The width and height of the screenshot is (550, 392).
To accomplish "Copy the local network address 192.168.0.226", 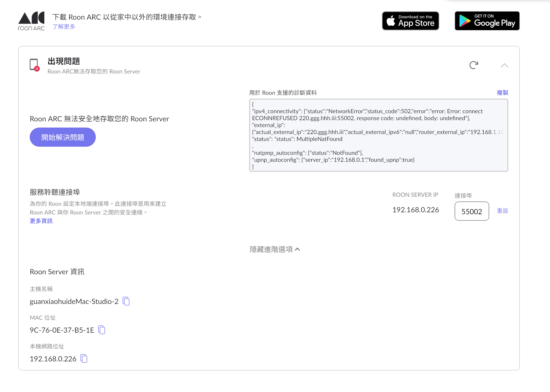I will pos(84,359).
